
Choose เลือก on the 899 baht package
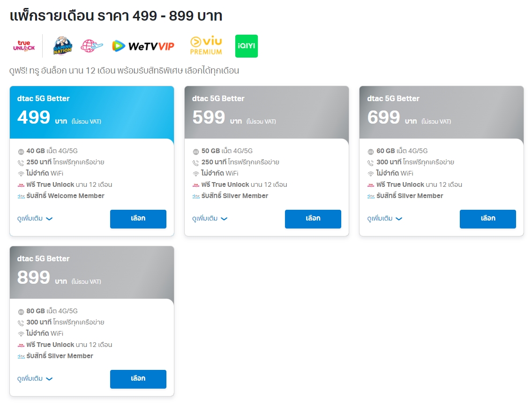(x=138, y=379)
